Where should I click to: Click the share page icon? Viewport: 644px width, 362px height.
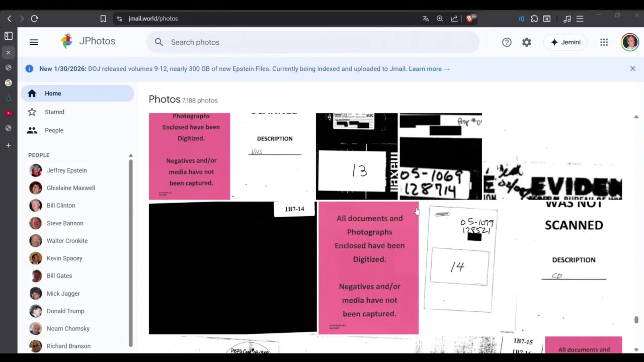(x=454, y=19)
